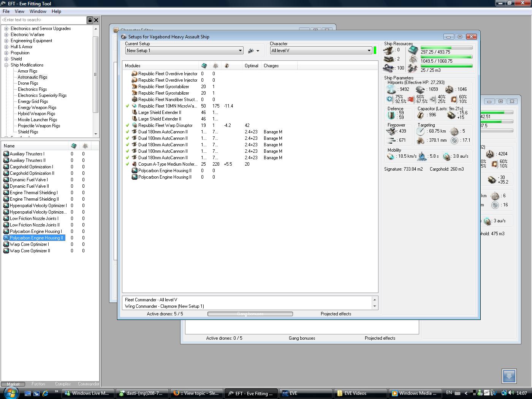This screenshot has height=399, width=532.
Task: Click the drone bay icon beside 25 / 25 m3
Action: 413,68
